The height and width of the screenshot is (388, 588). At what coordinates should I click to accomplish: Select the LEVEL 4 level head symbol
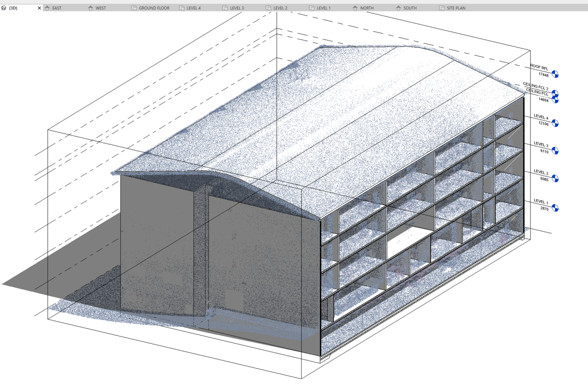tap(554, 124)
